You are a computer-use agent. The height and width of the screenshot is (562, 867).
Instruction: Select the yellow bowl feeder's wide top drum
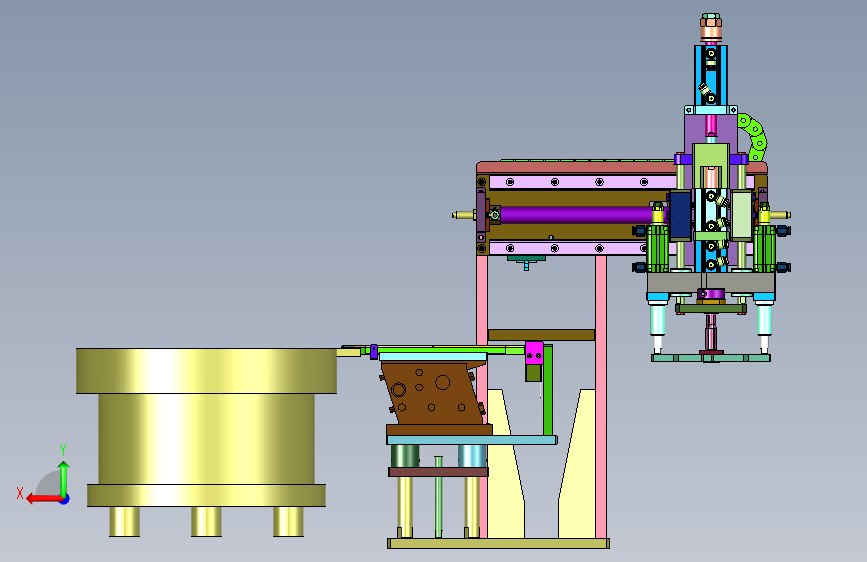pos(206,371)
